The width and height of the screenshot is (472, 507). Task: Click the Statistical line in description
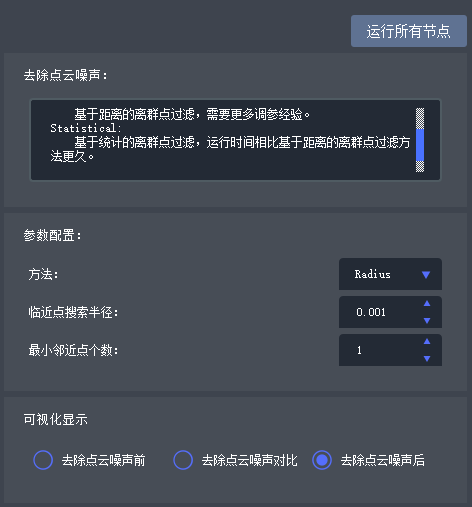coord(86,128)
